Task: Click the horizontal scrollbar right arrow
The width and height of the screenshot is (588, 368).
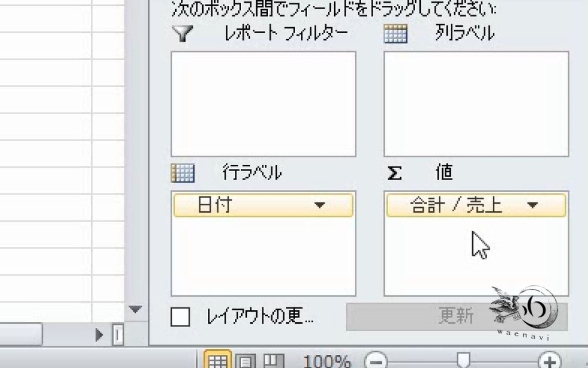Action: (x=99, y=335)
